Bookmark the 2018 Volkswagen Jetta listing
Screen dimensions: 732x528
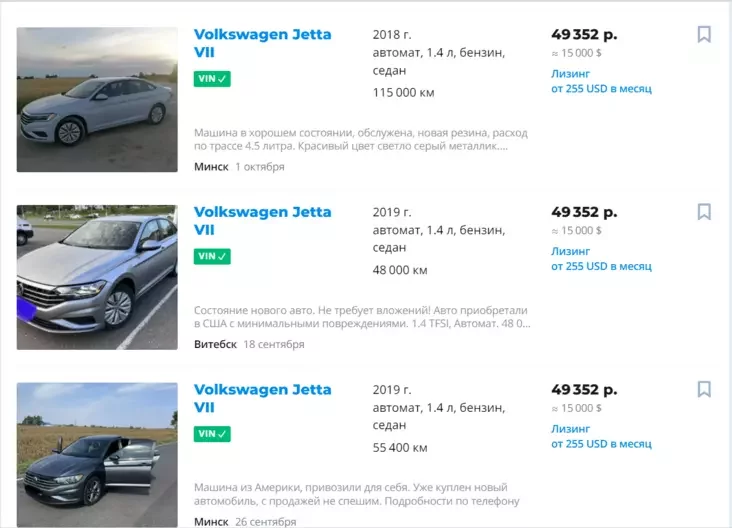click(x=703, y=35)
